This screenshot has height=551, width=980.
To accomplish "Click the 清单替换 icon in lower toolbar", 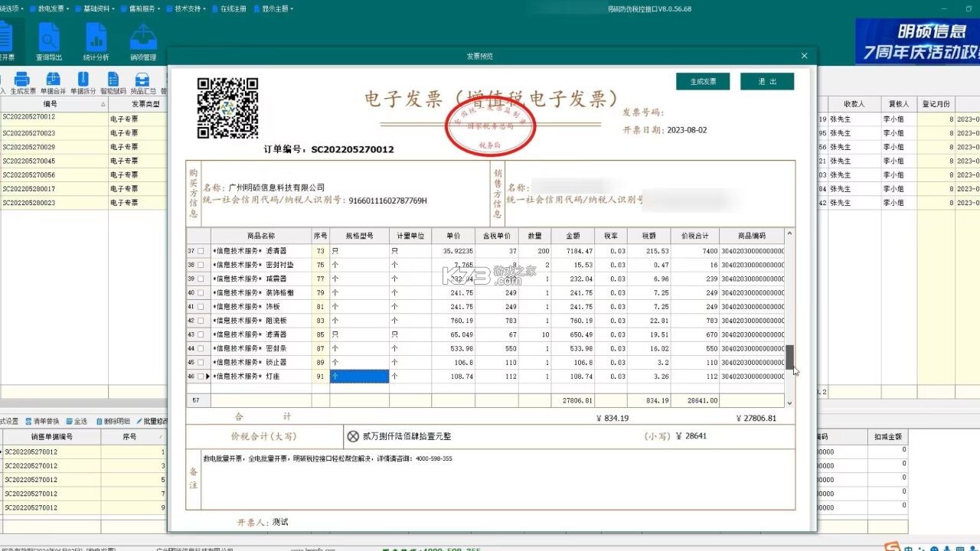I will click(28, 422).
